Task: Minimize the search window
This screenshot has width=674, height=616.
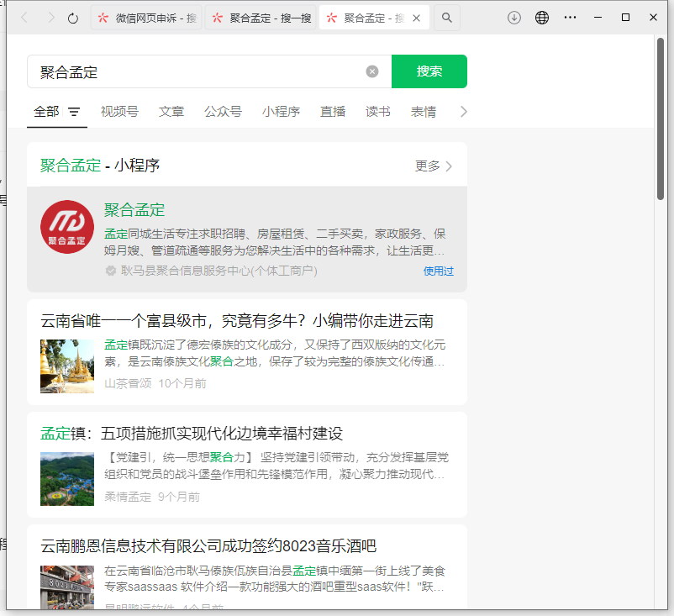Action: click(x=598, y=18)
